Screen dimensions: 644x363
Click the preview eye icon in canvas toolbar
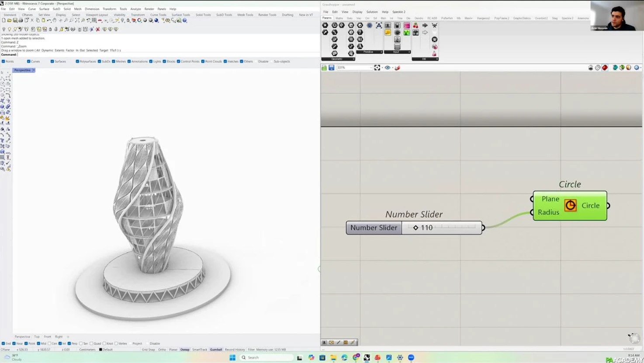(387, 68)
